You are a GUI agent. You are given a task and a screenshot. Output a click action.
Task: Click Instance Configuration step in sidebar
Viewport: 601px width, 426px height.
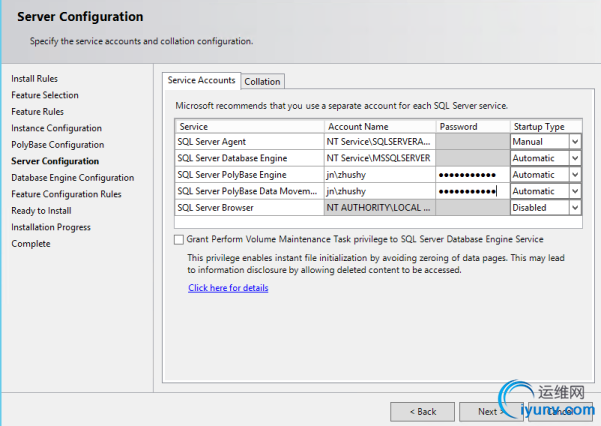[56, 128]
